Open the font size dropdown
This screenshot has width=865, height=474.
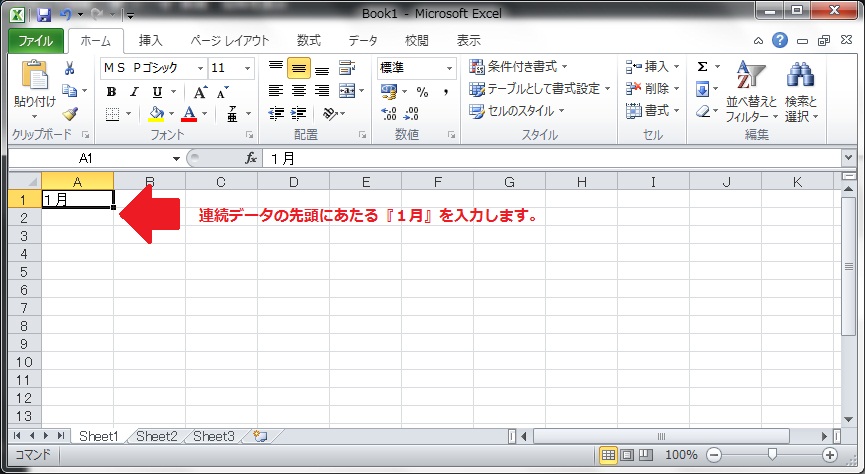[x=248, y=68]
